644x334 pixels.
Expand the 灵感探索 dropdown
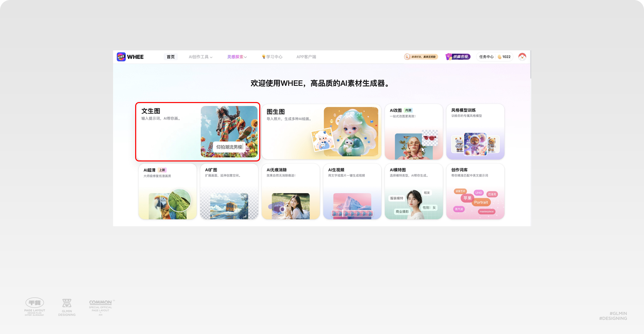click(x=236, y=56)
